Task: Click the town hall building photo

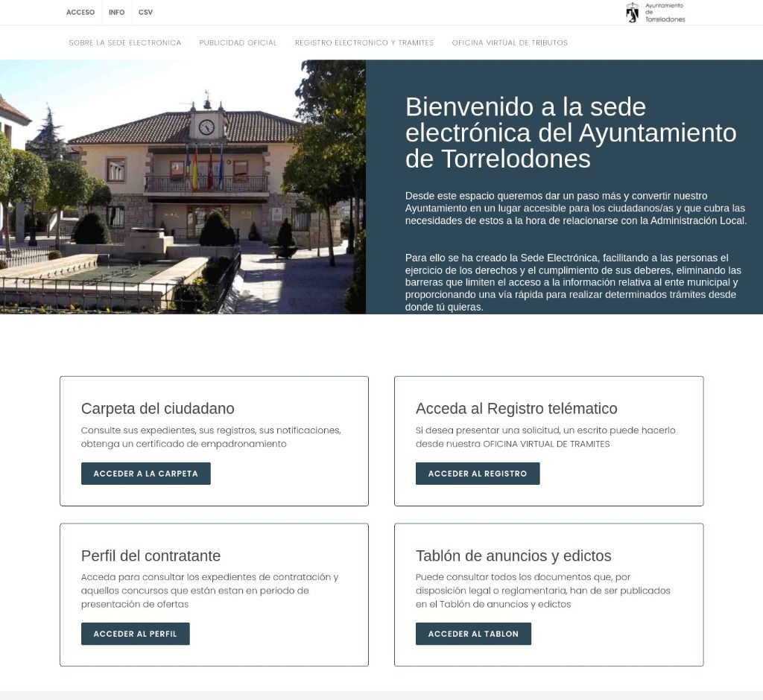Action: (x=183, y=187)
